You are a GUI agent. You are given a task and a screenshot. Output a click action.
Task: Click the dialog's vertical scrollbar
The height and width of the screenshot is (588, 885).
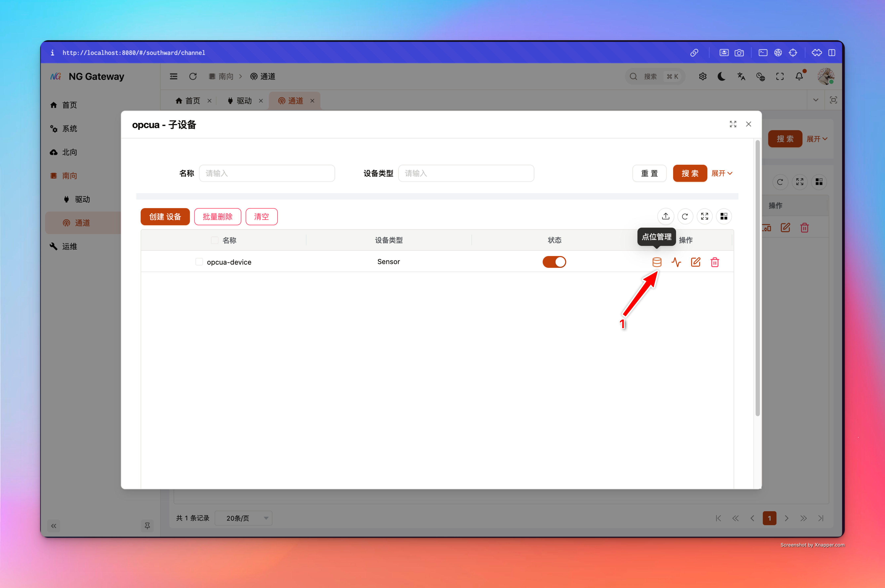(x=757, y=278)
